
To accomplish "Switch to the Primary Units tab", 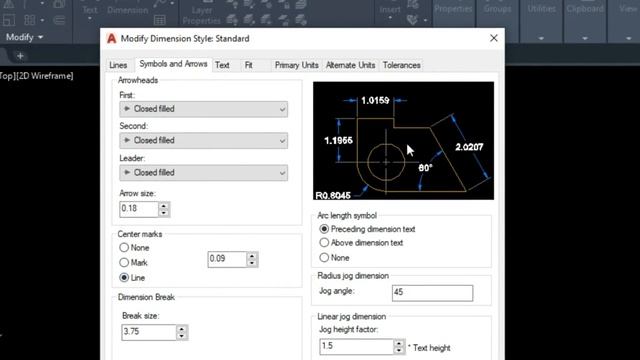I will (297, 65).
